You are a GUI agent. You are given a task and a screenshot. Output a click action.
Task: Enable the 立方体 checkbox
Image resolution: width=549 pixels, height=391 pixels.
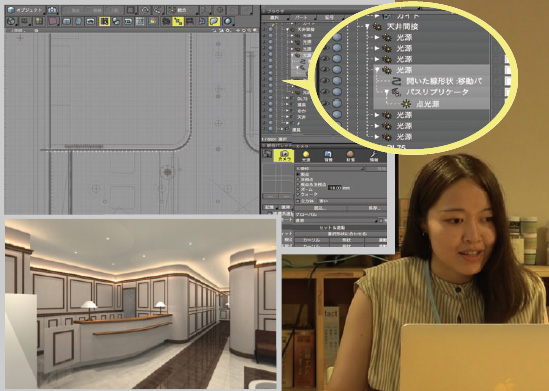[298, 201]
